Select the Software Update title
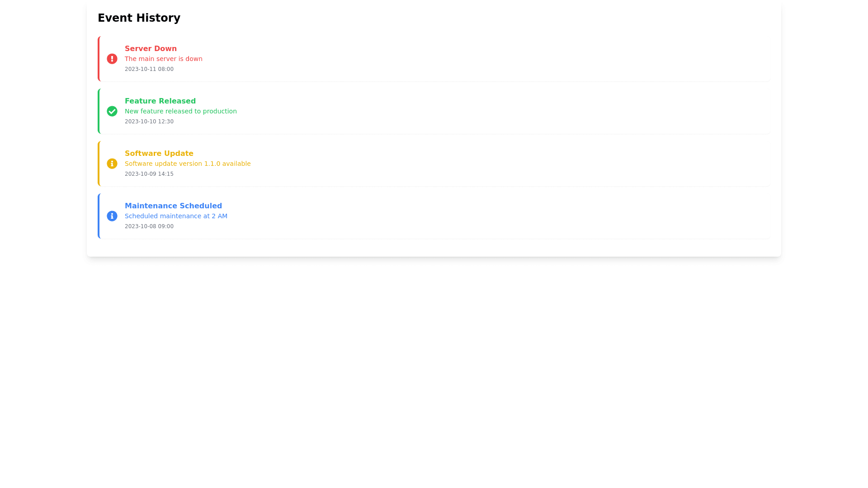 coord(159,154)
